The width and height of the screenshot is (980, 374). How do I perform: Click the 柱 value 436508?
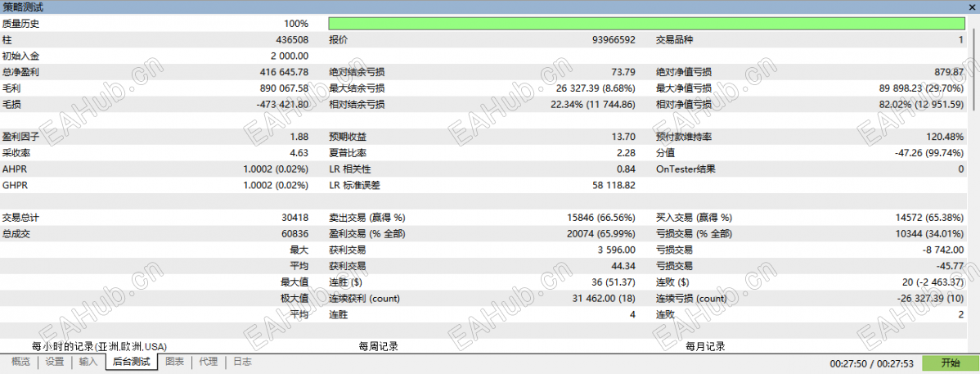(293, 40)
